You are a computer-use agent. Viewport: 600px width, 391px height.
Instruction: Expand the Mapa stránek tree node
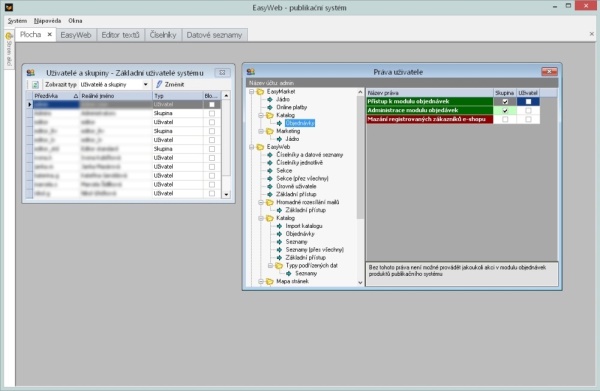261,282
